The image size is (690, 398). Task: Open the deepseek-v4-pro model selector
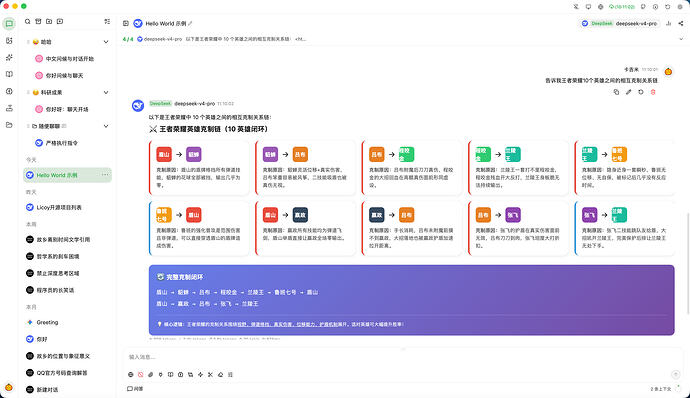[x=620, y=23]
